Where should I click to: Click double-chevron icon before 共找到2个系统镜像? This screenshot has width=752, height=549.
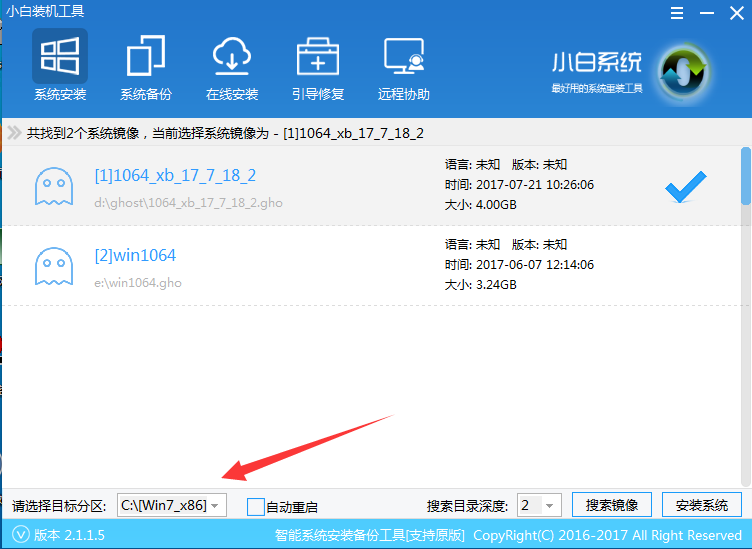pyautogui.click(x=14, y=132)
